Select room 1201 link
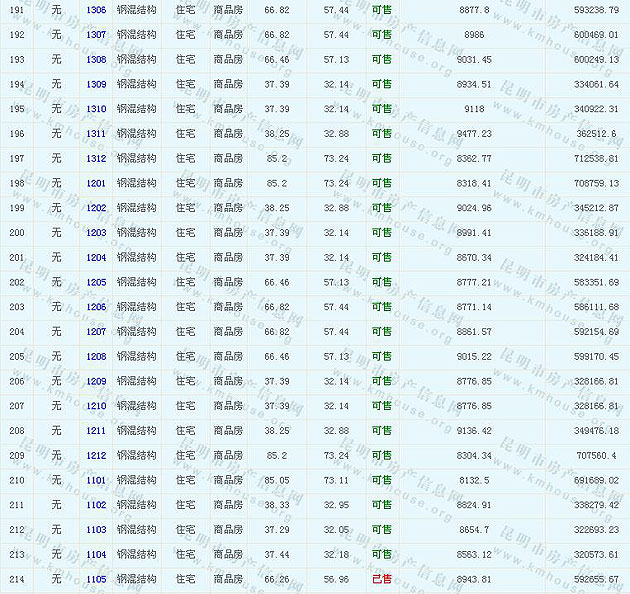 pyautogui.click(x=96, y=183)
